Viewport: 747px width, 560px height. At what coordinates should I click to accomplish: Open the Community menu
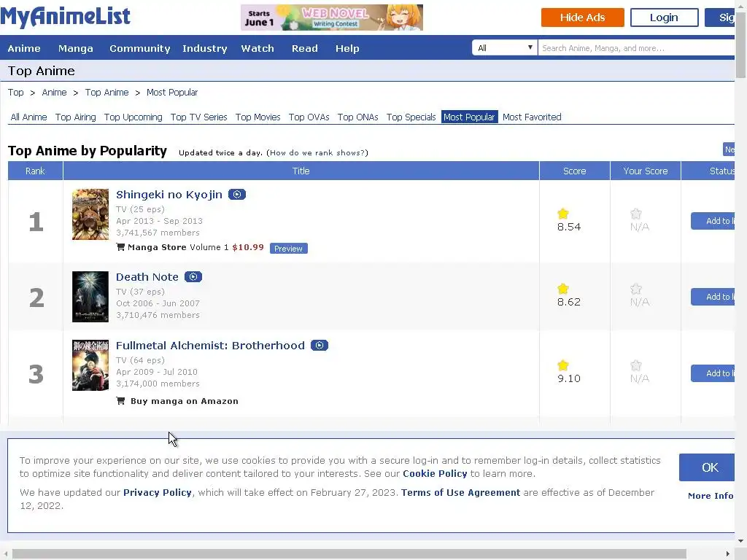[x=139, y=48]
